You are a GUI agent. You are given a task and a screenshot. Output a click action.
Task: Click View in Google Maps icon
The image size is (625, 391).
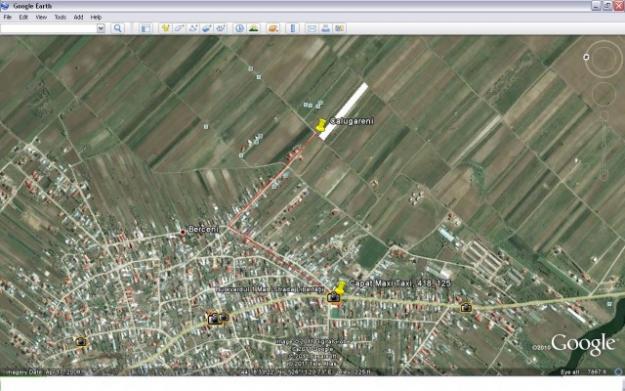[339, 28]
